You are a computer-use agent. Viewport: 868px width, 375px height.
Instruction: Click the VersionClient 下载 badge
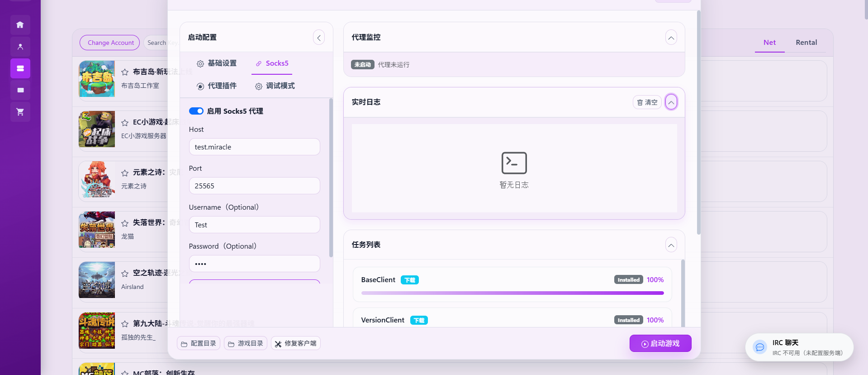tap(419, 320)
